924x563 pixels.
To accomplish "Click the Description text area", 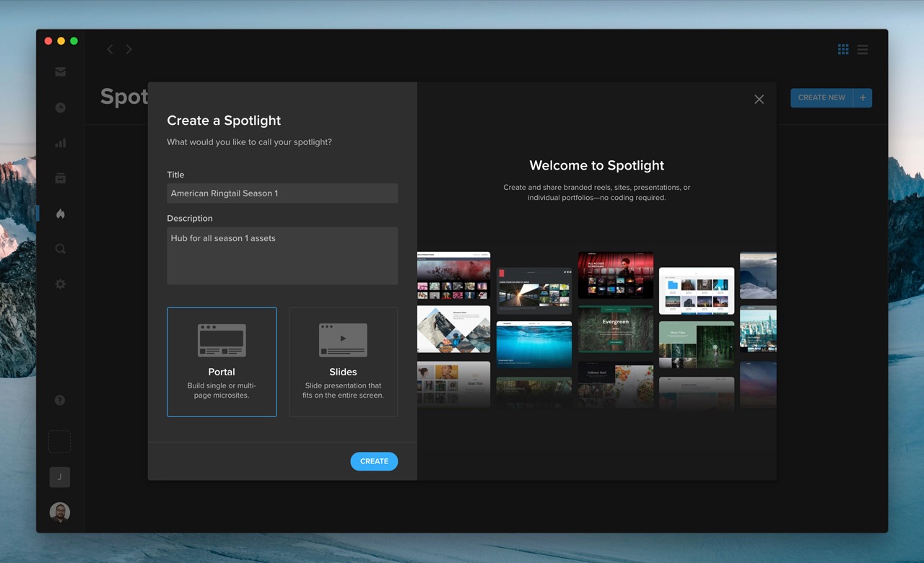I will (x=282, y=256).
